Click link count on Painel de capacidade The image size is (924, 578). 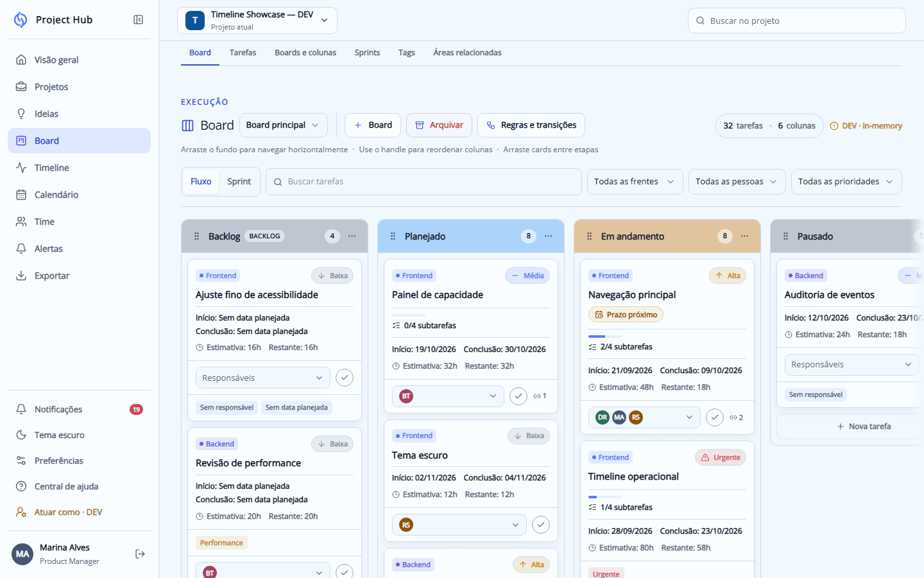point(540,396)
